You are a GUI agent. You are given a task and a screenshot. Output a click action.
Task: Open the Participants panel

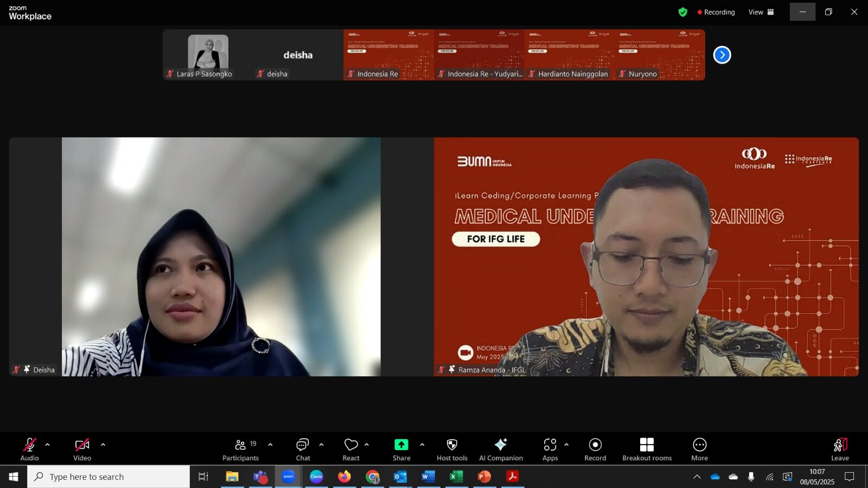pos(241,449)
